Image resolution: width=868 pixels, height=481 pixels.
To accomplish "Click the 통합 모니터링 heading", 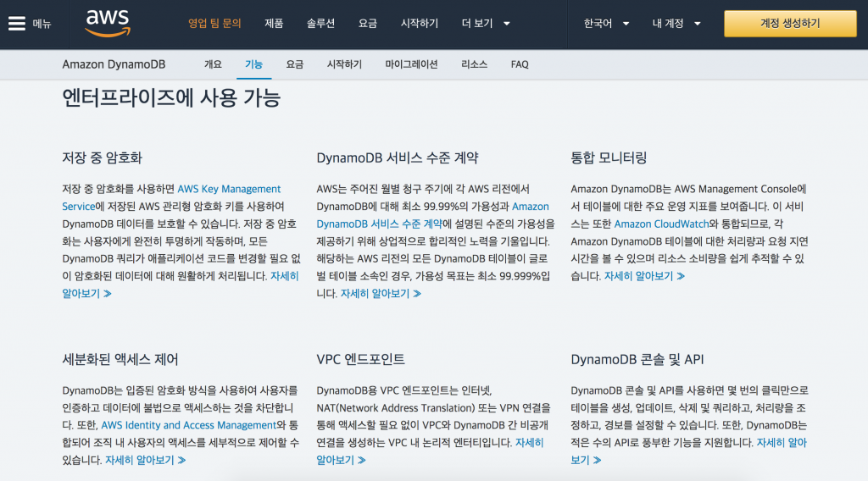I will [609, 158].
